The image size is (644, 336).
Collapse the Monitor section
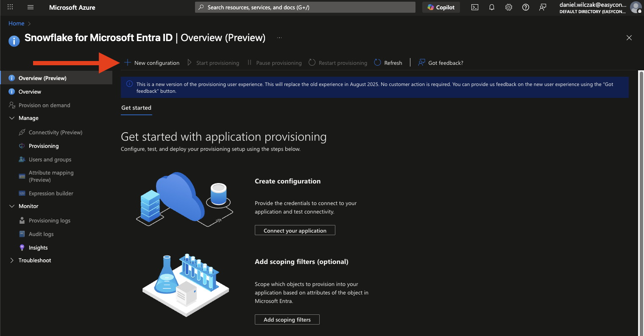coord(12,206)
